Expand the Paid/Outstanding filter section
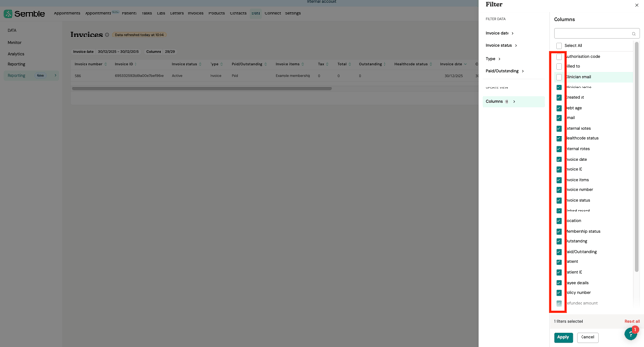 point(505,71)
